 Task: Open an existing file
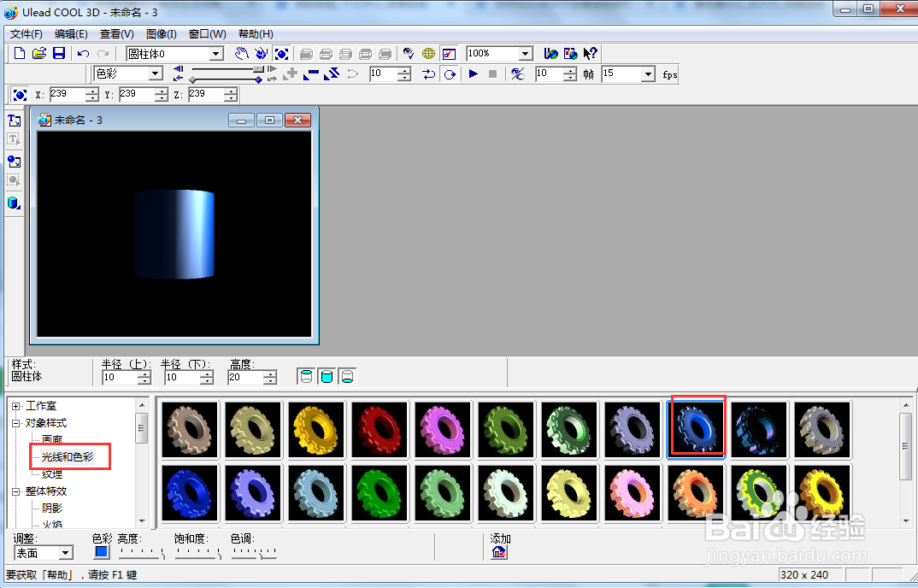point(38,54)
